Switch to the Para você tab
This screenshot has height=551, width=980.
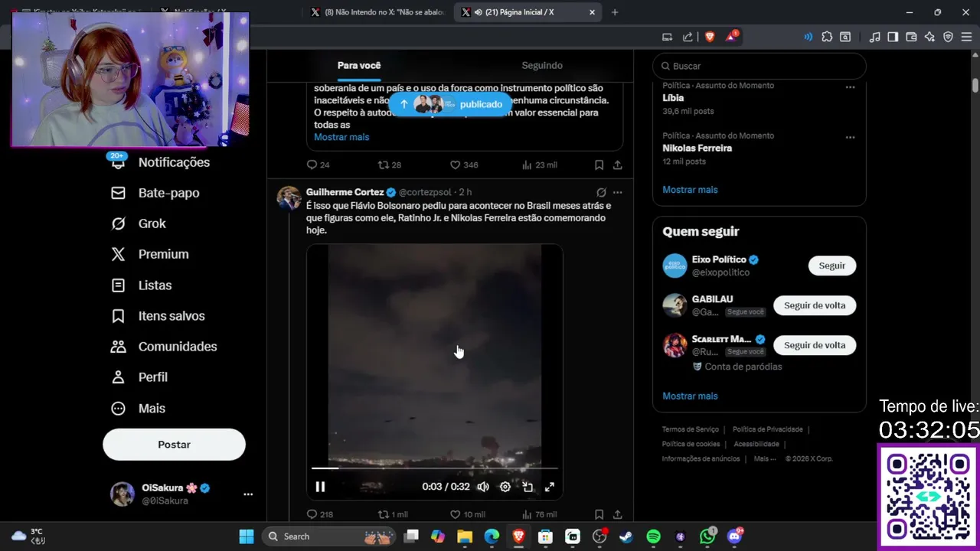[x=359, y=66]
